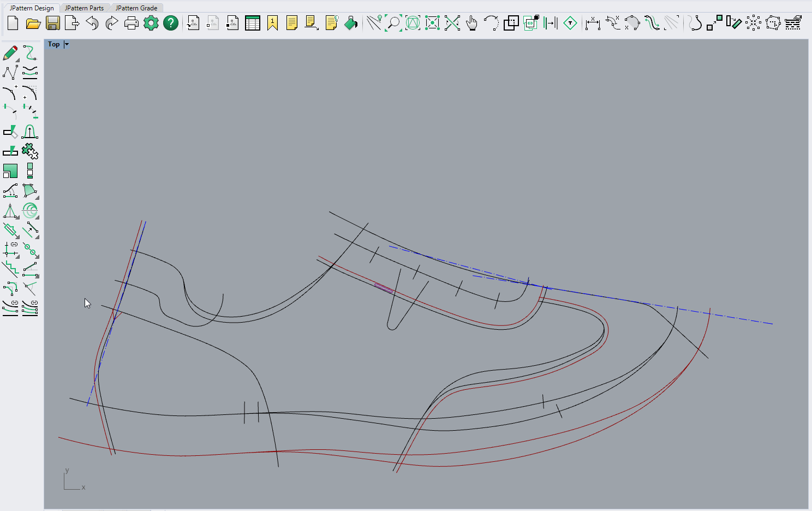Click the New document icon
812x511 pixels.
click(x=13, y=23)
